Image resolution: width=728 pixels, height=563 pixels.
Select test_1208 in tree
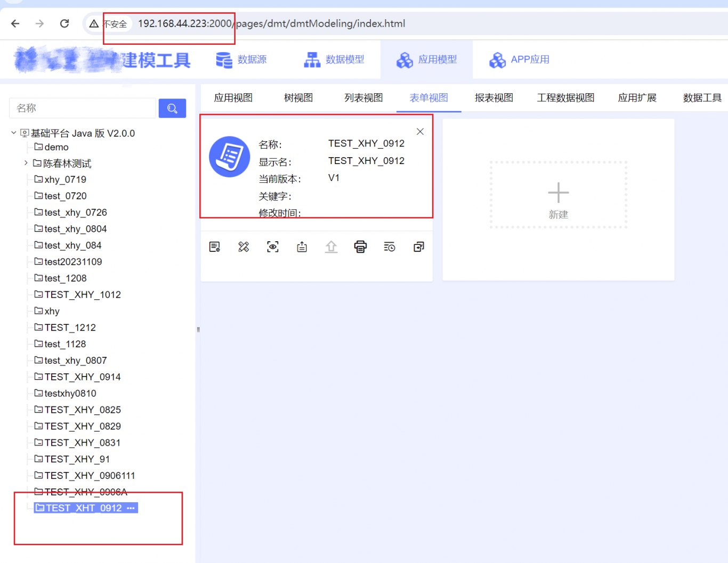[x=60, y=279]
